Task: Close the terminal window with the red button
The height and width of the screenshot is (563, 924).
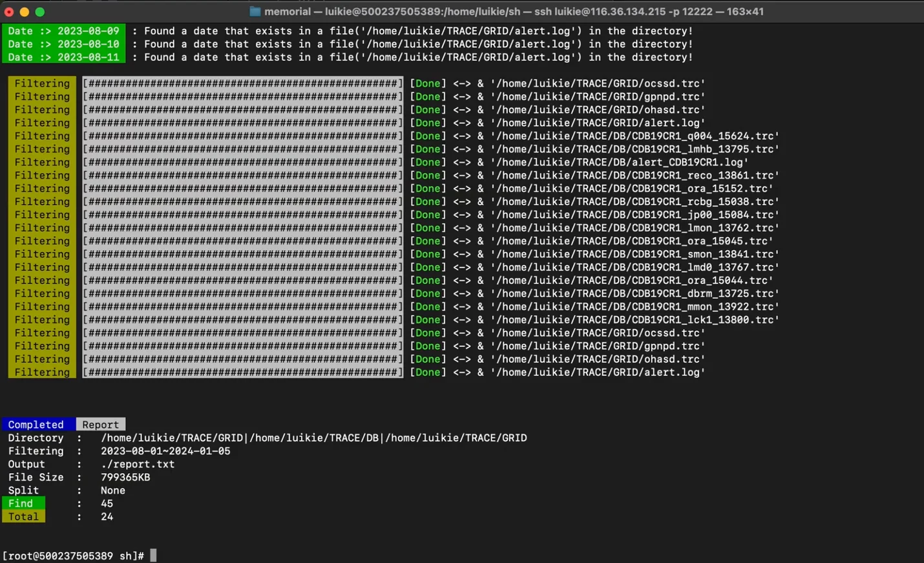Action: click(x=9, y=12)
